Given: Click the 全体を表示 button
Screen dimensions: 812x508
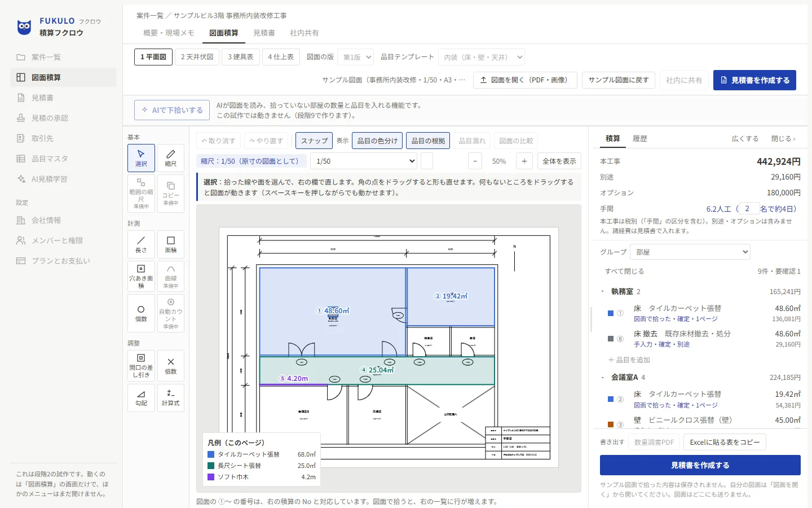Looking at the screenshot, I should tap(559, 161).
